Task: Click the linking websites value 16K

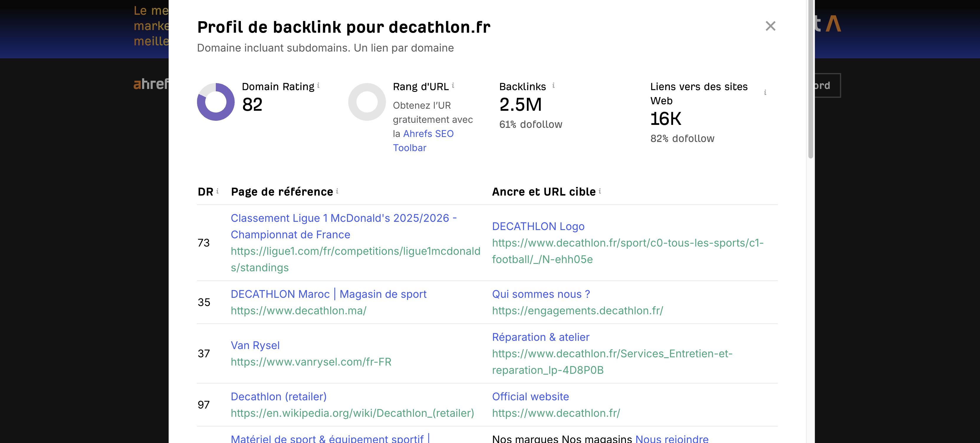Action: pyautogui.click(x=665, y=118)
